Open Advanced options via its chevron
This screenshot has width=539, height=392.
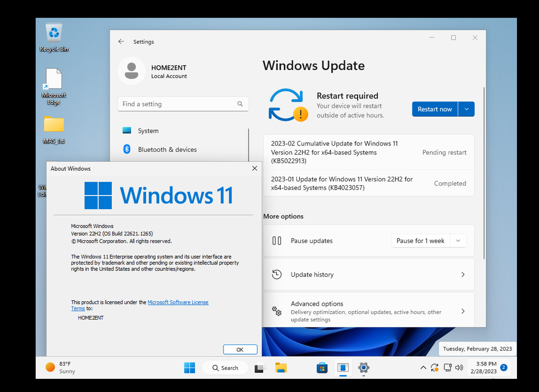463,311
